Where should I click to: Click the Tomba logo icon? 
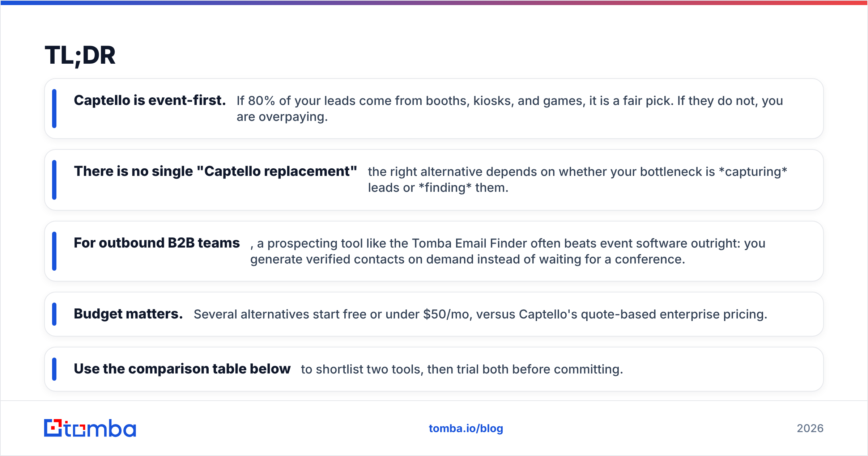(90, 428)
